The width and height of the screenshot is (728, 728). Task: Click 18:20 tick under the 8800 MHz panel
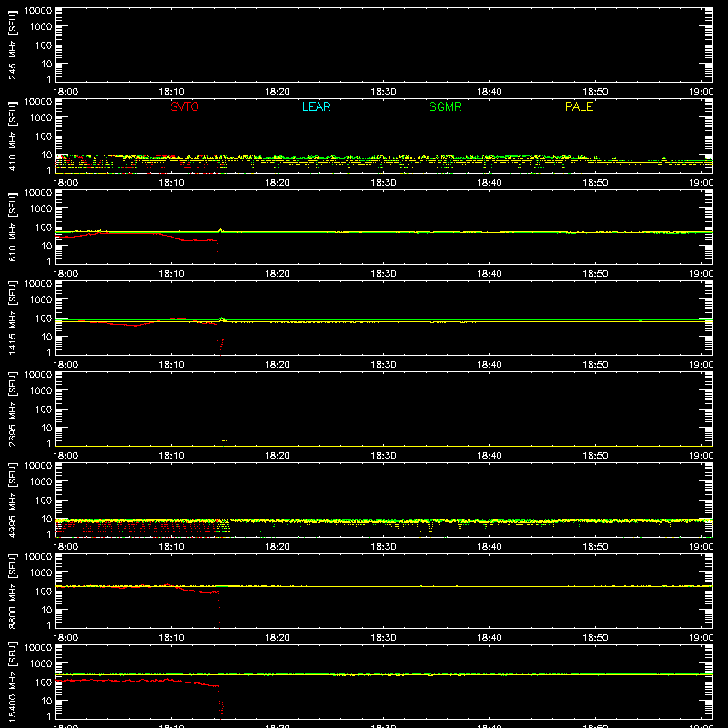point(278,638)
